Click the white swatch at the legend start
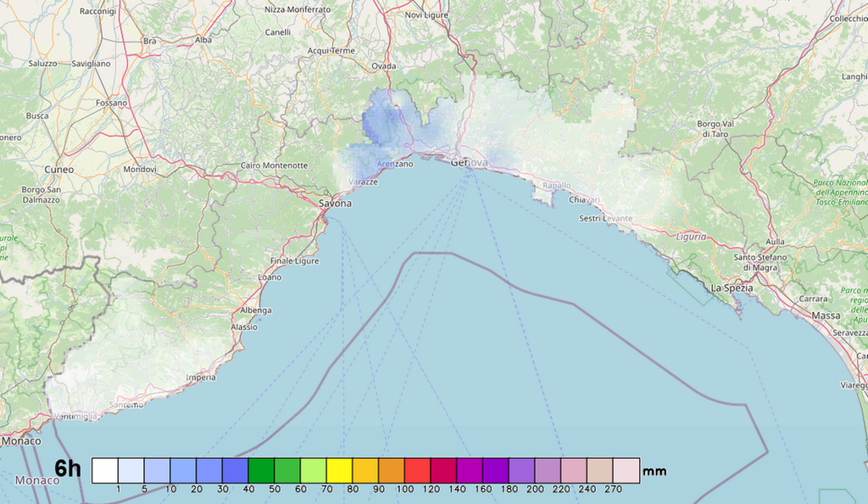This screenshot has height=504, width=868. click(x=104, y=470)
